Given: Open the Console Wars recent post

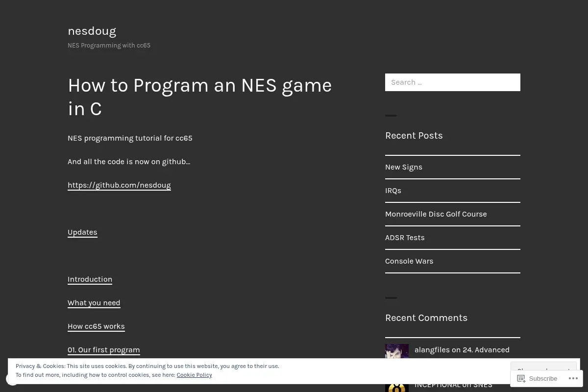Looking at the screenshot, I should [409, 261].
